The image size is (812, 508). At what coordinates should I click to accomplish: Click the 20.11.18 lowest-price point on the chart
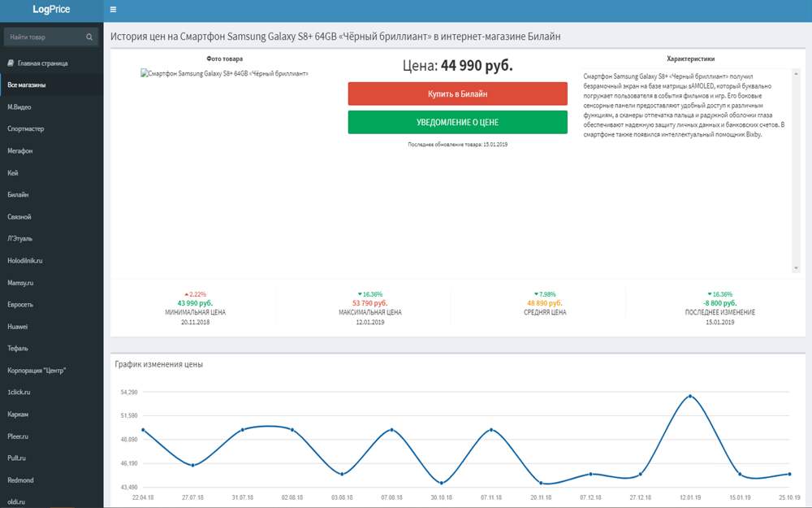pos(541,484)
